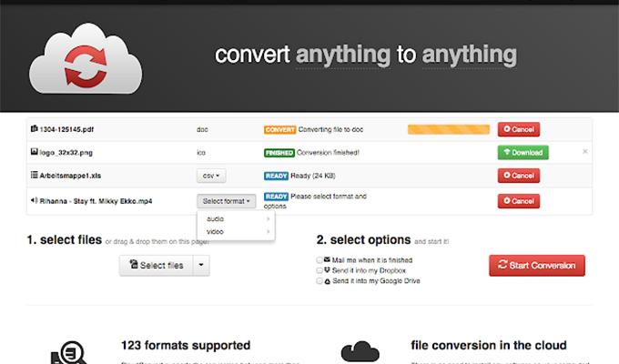Screen dimensions: 619x364
Task: Click the dark cloud icon beside file conversion
Action: tap(360, 351)
